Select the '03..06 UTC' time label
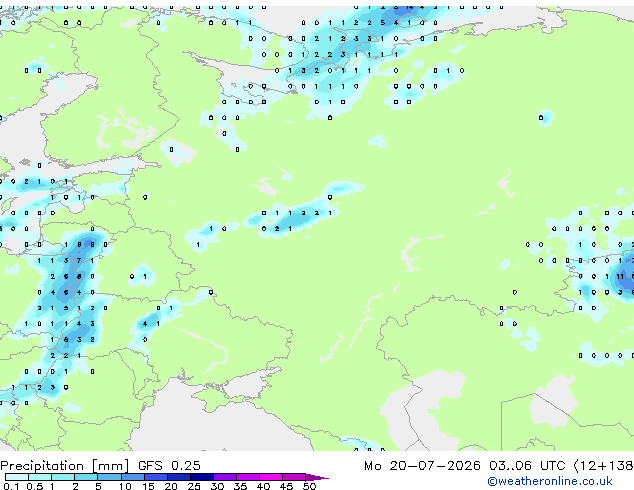634x490 pixels. pos(527,466)
